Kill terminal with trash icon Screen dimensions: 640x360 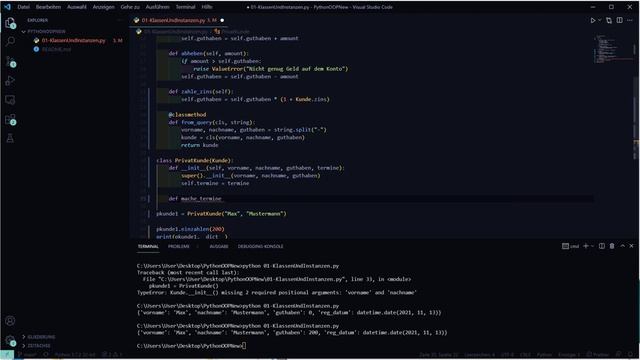[x=612, y=246]
